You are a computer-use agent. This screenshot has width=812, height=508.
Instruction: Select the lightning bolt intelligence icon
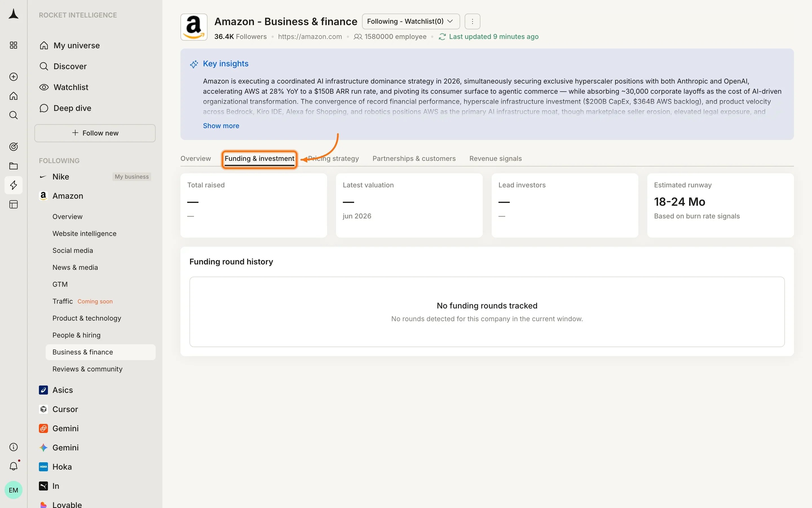14,185
